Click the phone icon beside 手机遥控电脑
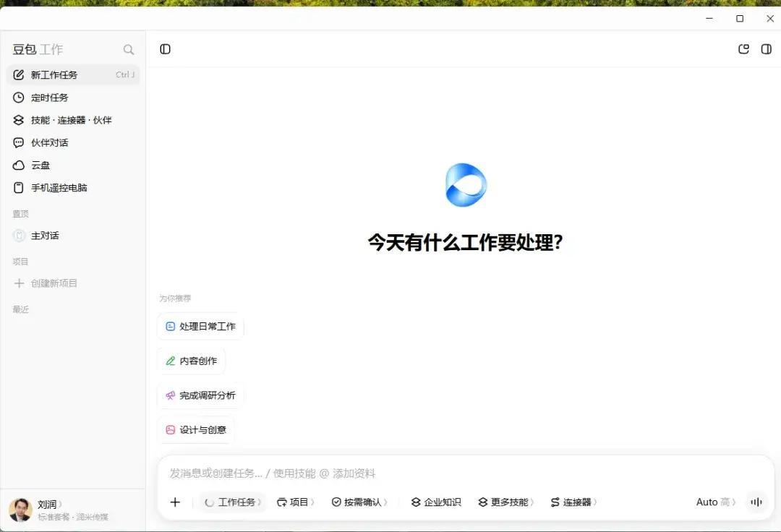The height and width of the screenshot is (532, 781). (18, 188)
